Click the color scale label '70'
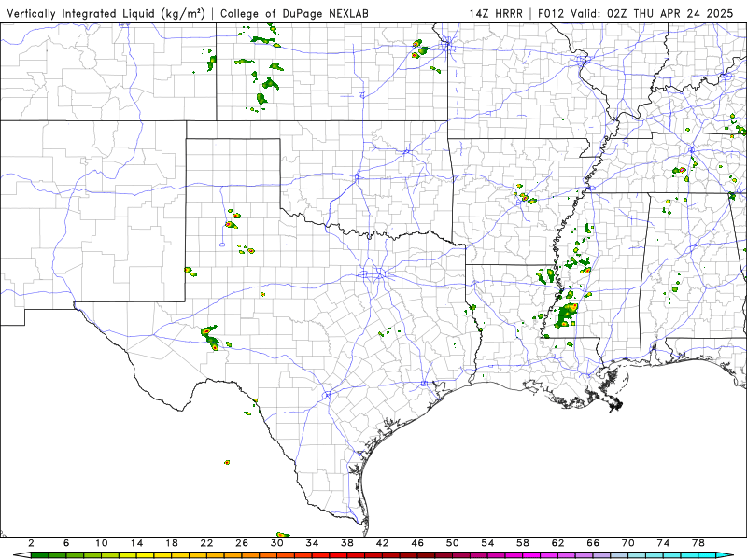 [628, 543]
